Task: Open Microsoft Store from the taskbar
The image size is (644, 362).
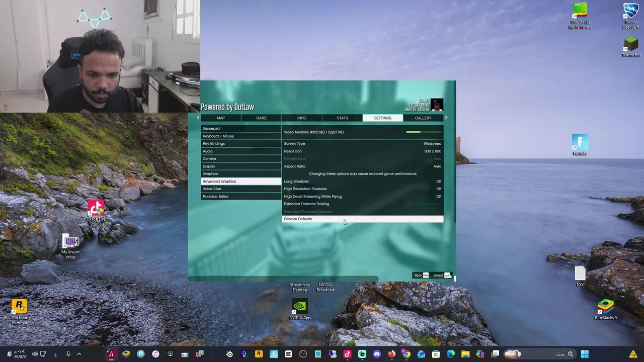Action: point(436,354)
